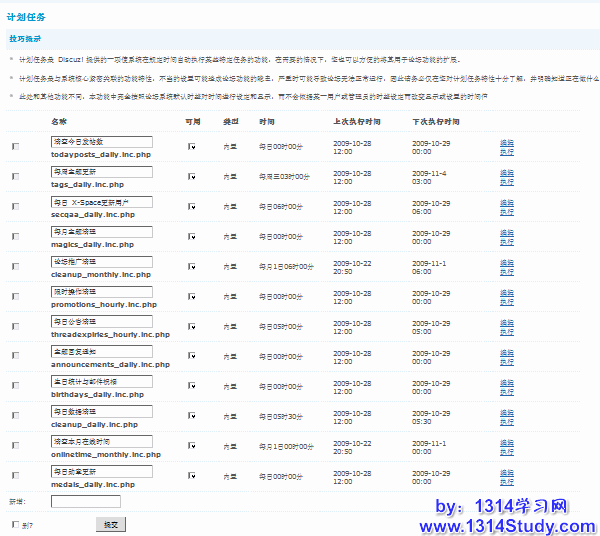Open edit link for secqaa_daily.inc.php row
Screen dimensions: 600x536
click(x=506, y=202)
